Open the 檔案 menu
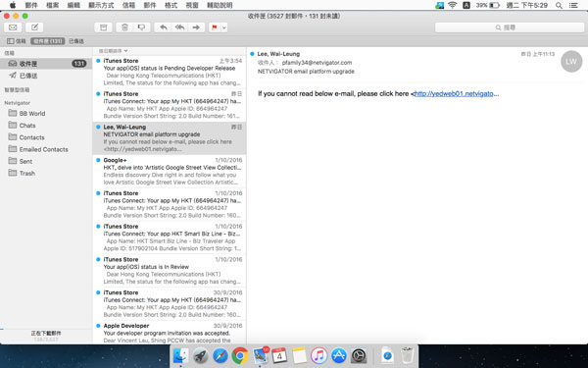588x368 pixels. pyautogui.click(x=53, y=5)
